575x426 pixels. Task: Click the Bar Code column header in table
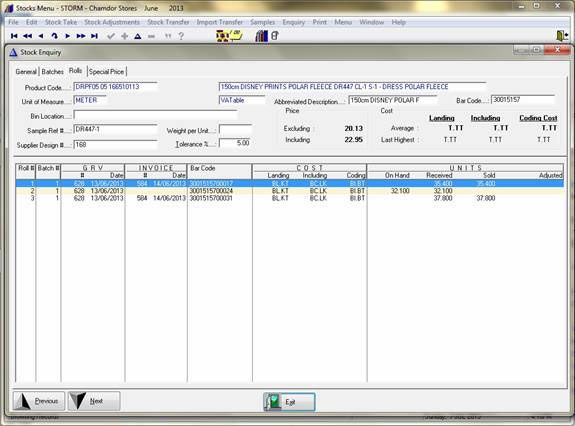202,168
